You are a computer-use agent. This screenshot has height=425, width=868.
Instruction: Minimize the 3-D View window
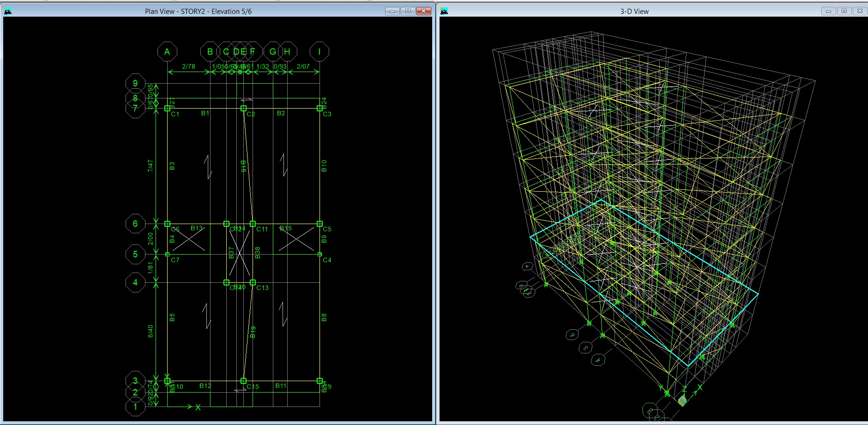[829, 11]
